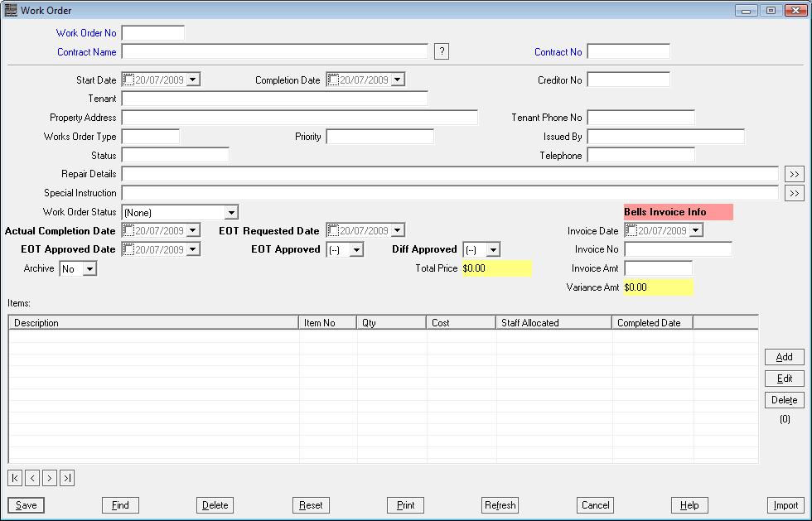Refresh the work order form
812x521 pixels.
click(500, 504)
